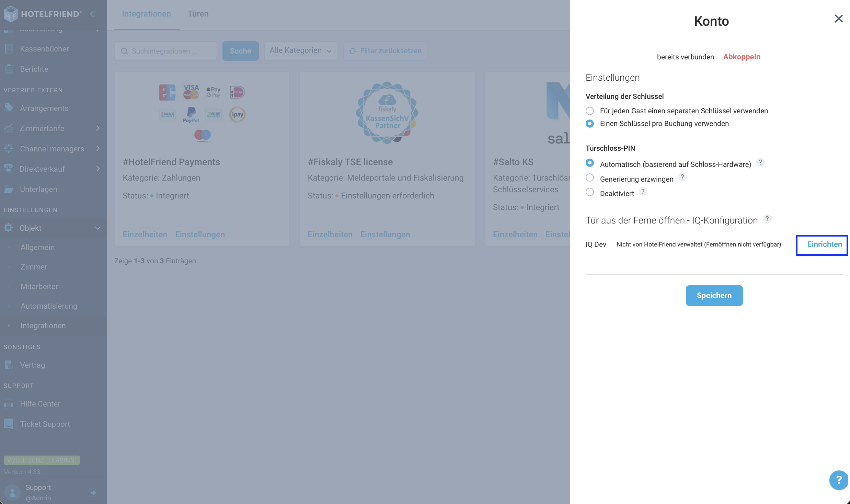This screenshot has width=850, height=504.
Task: Click the Support user avatar
Action: pyautogui.click(x=12, y=493)
